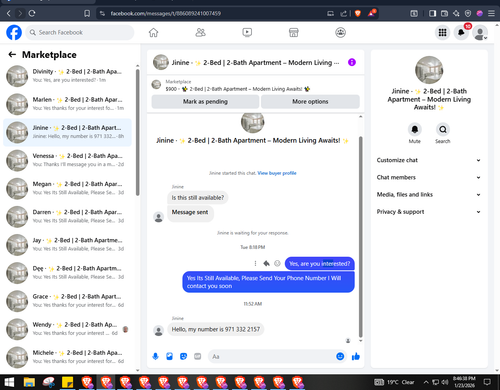This screenshot has height=390, width=500.
Task: Click the Search Facebook field
Action: tap(80, 32)
